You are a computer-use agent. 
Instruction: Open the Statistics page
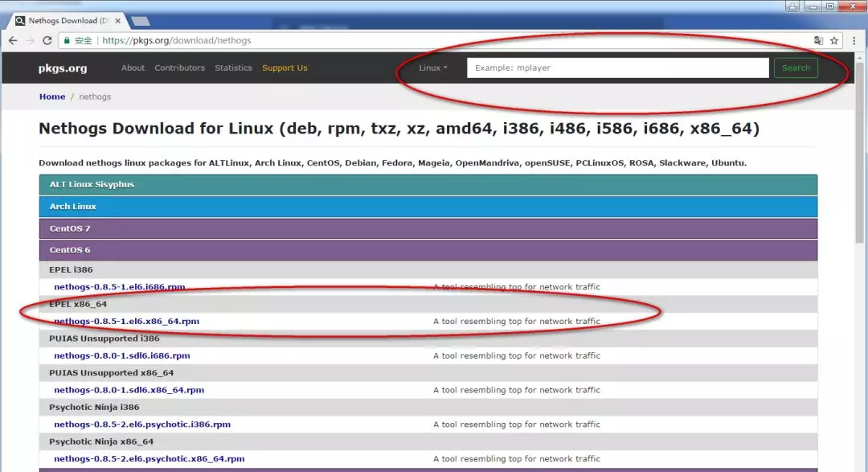(x=233, y=68)
